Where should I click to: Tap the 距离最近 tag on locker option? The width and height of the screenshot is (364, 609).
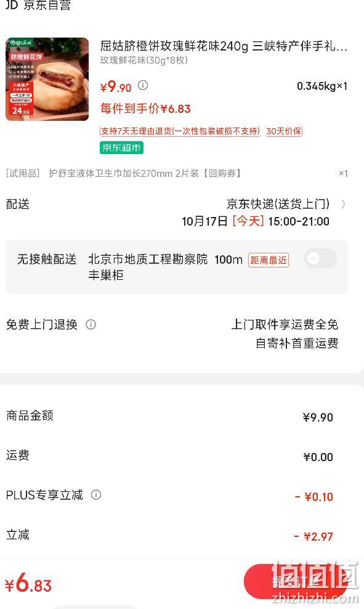pos(268,260)
